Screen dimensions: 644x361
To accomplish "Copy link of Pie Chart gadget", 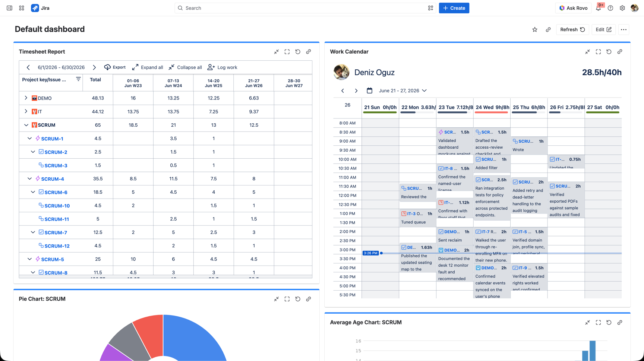I will (309, 299).
